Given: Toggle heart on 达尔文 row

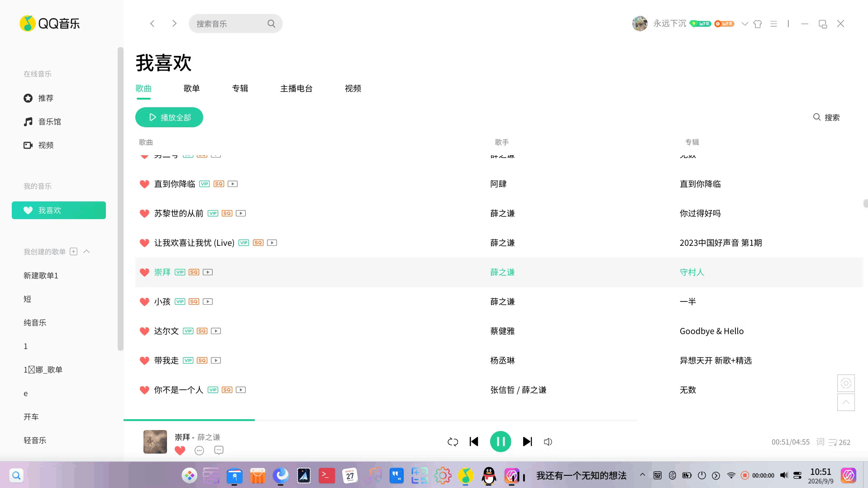Looking at the screenshot, I should tap(144, 331).
